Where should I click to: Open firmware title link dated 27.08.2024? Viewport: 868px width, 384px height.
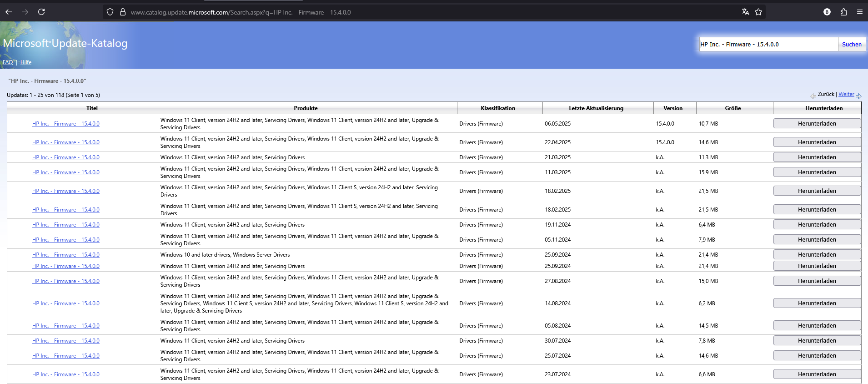[66, 281]
